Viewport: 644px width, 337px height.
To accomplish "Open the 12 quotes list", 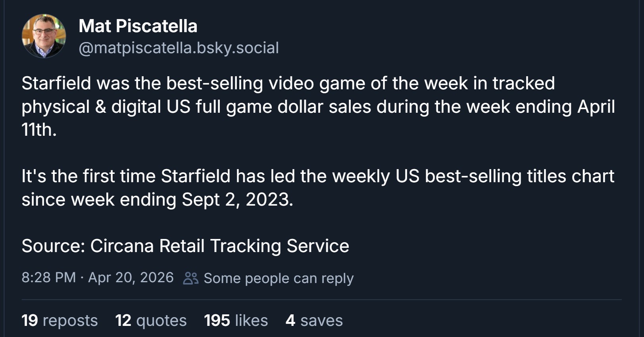I will (x=151, y=320).
